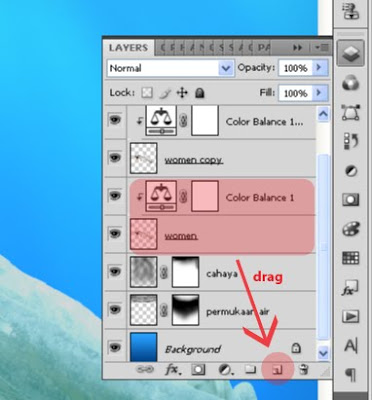Click the cahaya layer mask thumbnail
The height and width of the screenshot is (400, 372).
[x=185, y=272]
